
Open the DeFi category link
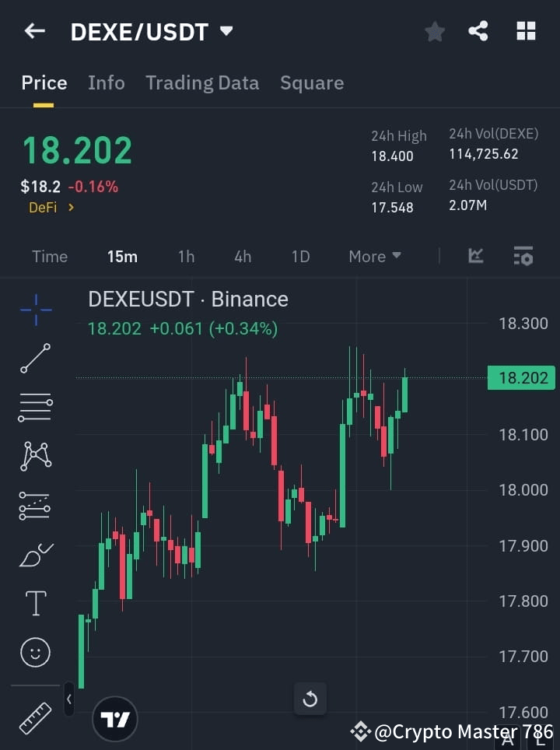pyautogui.click(x=51, y=208)
